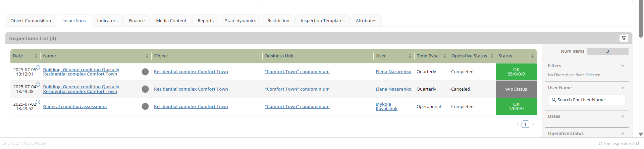Viewport: 644px width, 149px height.
Task: Sort inspections by the Date column arrows
Action: pyautogui.click(x=36, y=56)
